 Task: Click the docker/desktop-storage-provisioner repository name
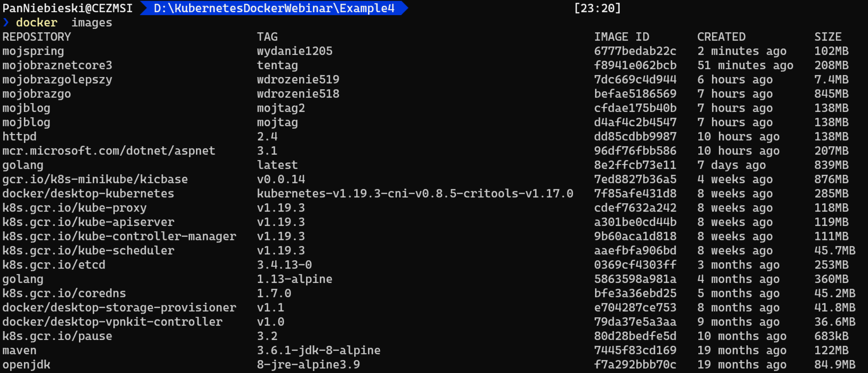[x=119, y=308]
